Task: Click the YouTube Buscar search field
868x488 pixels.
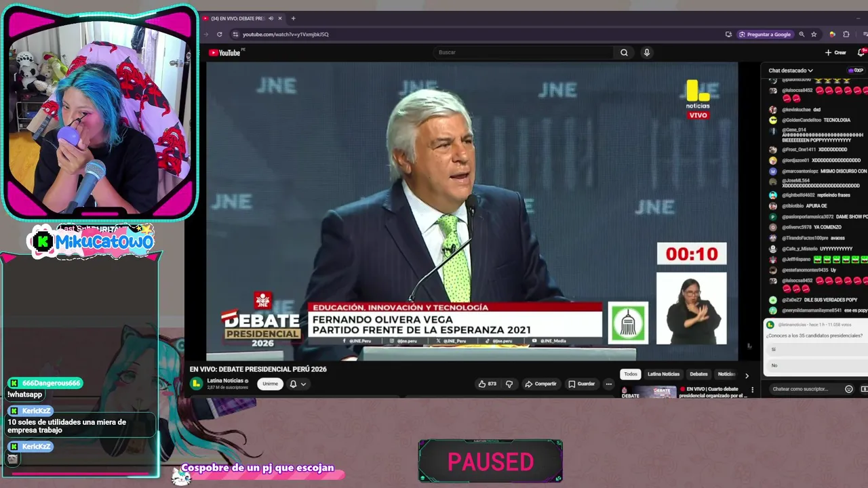Action: tap(524, 52)
